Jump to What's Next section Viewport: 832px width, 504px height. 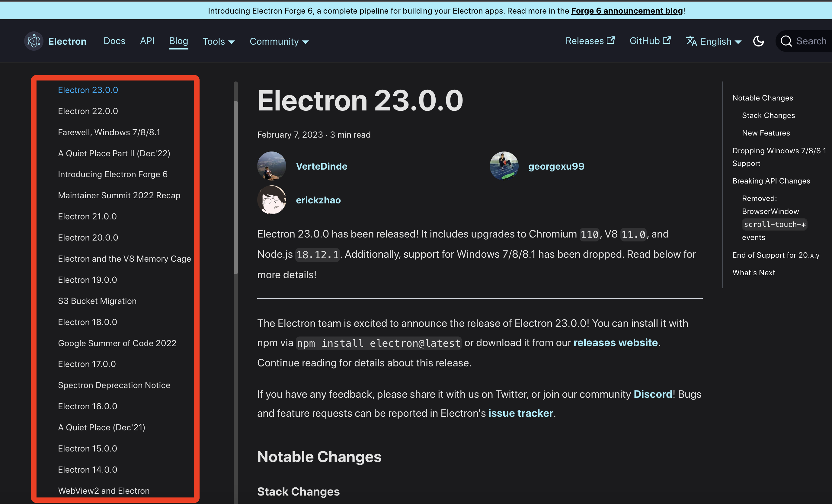click(x=753, y=273)
